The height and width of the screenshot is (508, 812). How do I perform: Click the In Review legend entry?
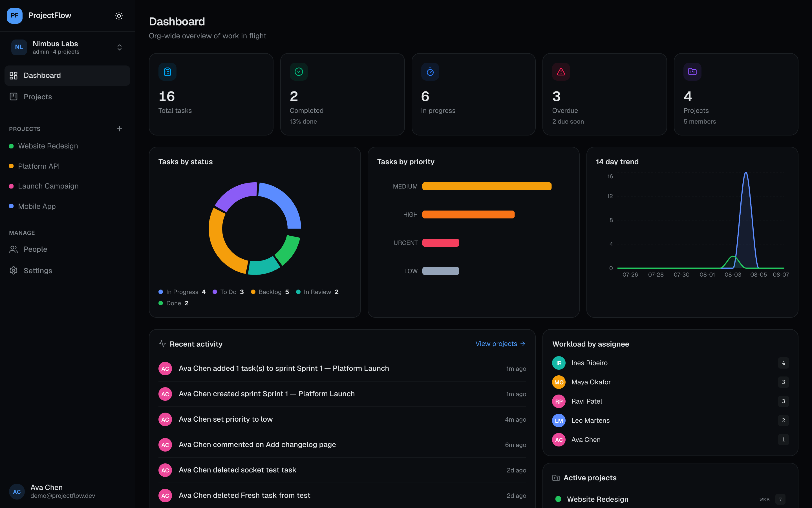pos(317,292)
